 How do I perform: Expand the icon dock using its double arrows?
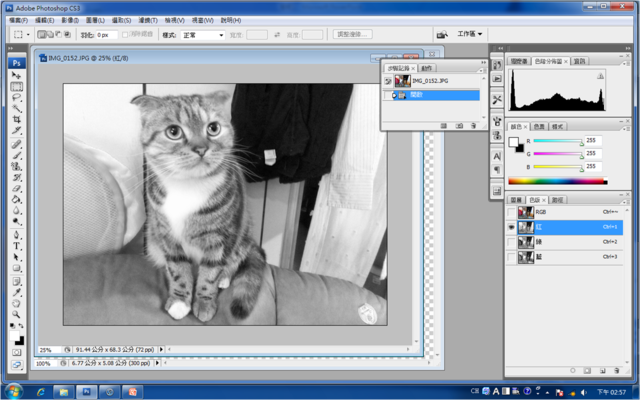500,48
